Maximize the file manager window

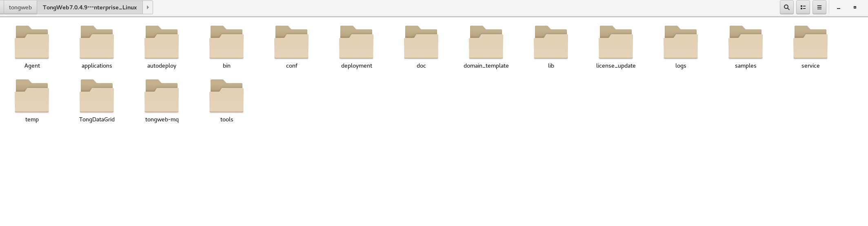pos(855,7)
